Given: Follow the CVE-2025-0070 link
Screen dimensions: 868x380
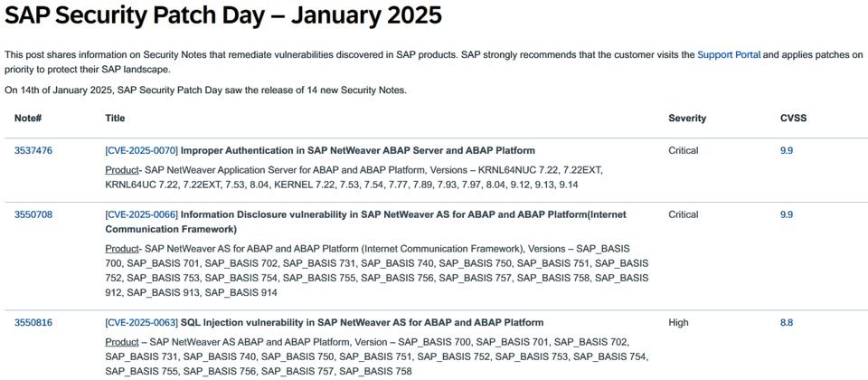Looking at the screenshot, I should tap(142, 150).
